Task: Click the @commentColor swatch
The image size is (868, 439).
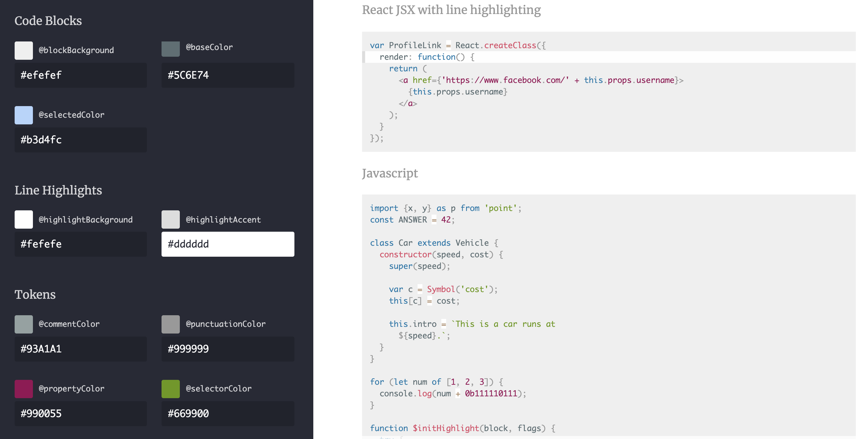Action: point(23,324)
